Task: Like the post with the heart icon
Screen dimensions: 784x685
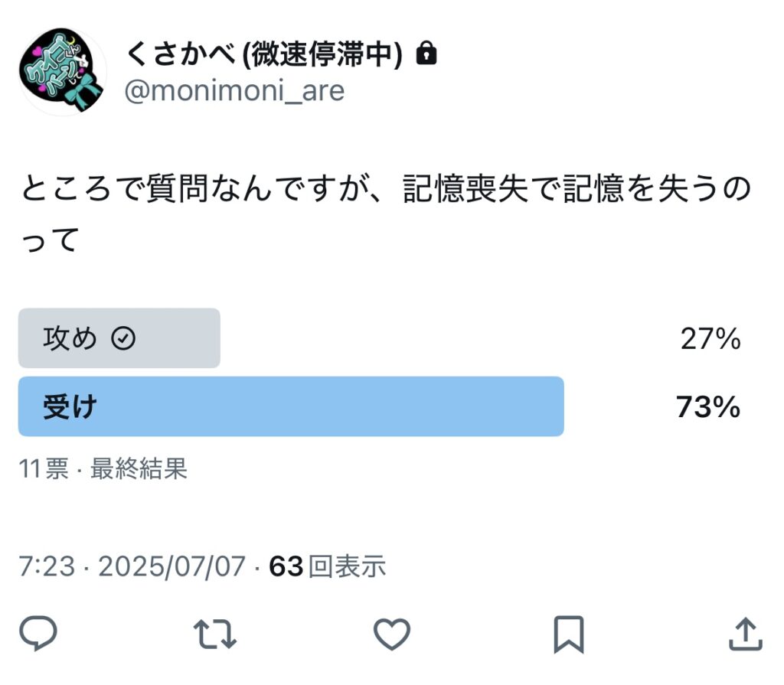Action: (391, 634)
